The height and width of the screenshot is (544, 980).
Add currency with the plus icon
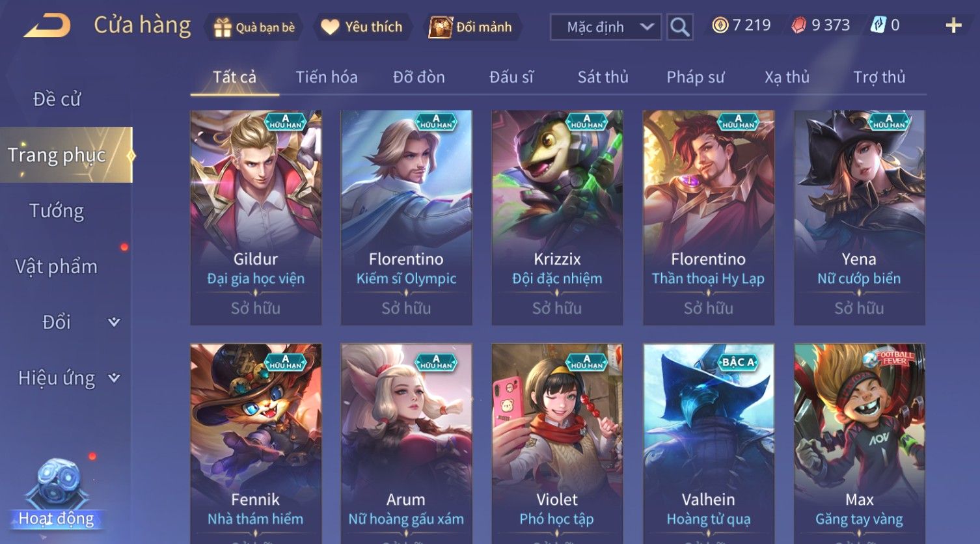pyautogui.click(x=953, y=25)
